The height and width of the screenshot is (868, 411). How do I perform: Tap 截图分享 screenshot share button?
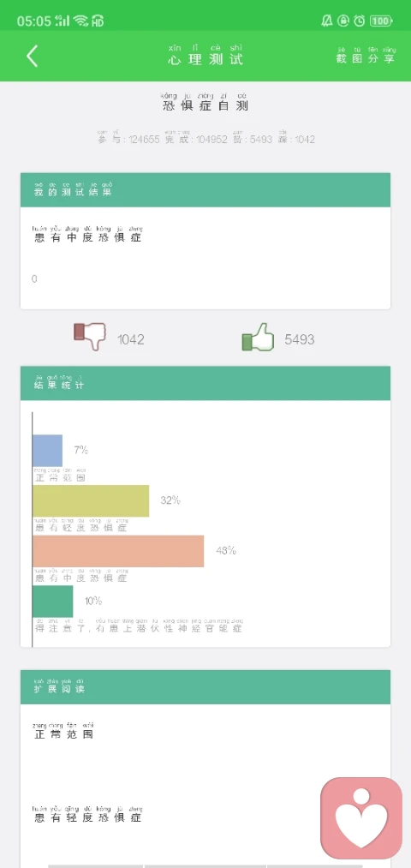point(366,56)
